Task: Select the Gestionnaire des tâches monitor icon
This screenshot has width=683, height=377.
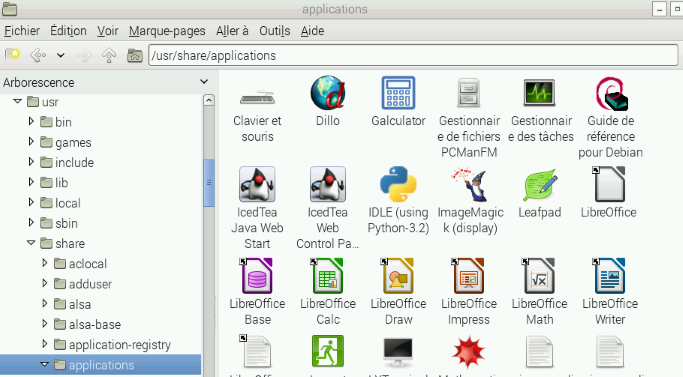Action: point(539,92)
